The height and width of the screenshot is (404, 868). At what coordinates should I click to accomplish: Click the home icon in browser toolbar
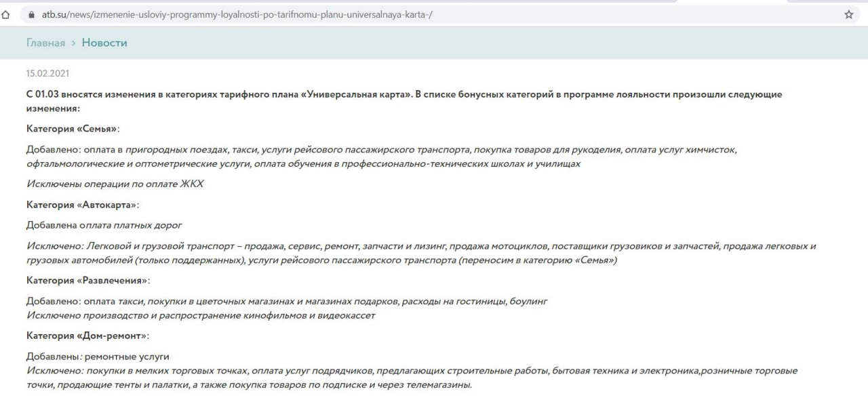(5, 14)
